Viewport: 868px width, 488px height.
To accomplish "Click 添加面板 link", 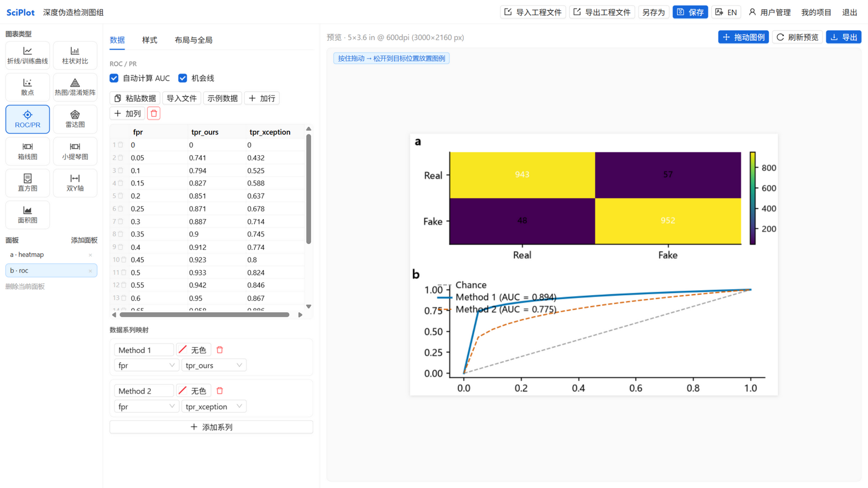I will pos(84,240).
